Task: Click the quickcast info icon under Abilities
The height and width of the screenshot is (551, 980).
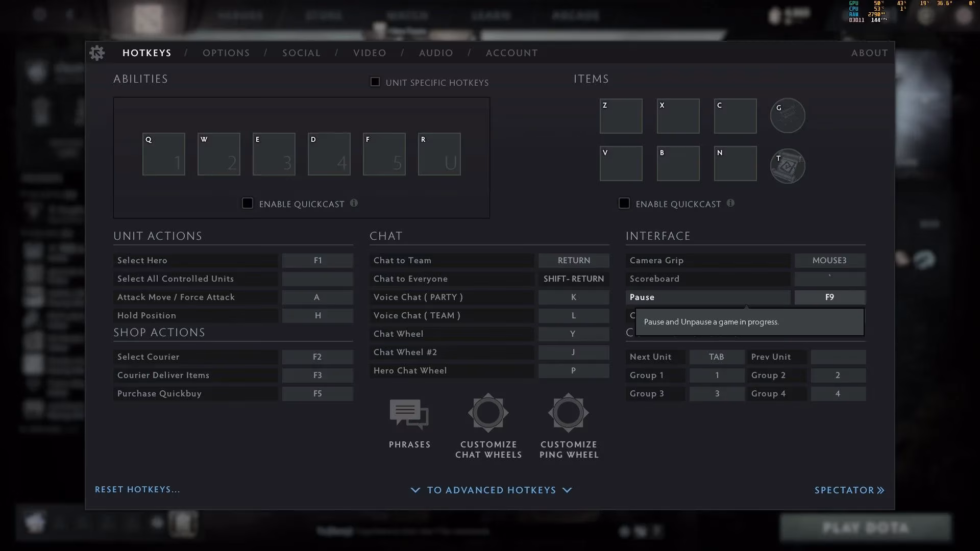Action: click(354, 203)
